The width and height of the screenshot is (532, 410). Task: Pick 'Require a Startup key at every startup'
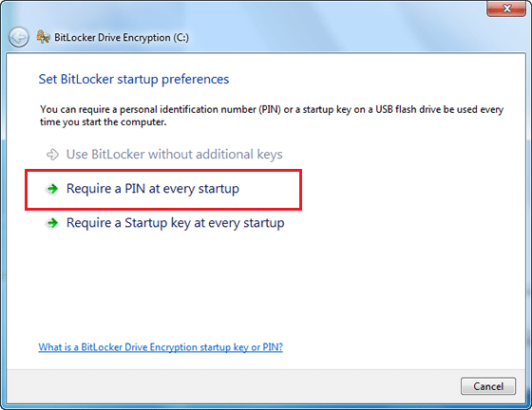coord(175,223)
